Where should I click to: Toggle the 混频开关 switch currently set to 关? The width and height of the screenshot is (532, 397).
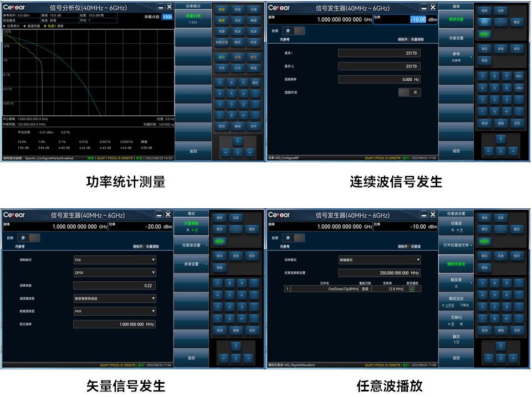[x=409, y=92]
